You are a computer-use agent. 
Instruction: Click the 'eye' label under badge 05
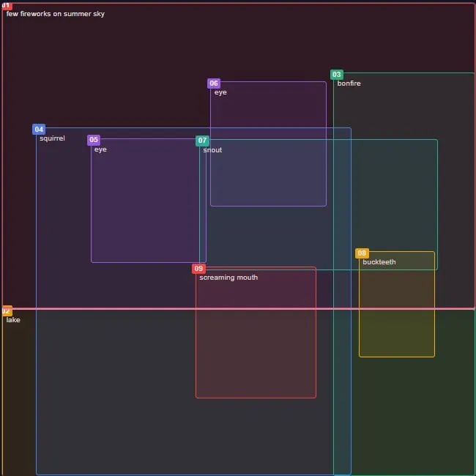coord(100,149)
